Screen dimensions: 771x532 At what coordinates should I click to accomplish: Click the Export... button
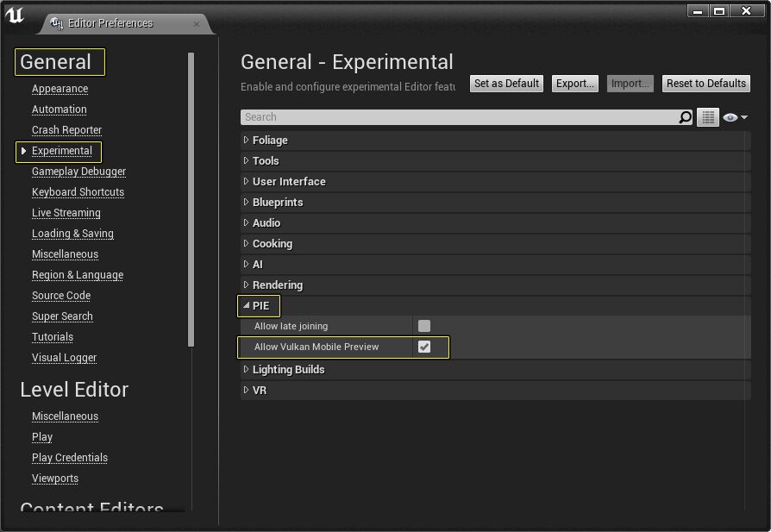tap(574, 84)
